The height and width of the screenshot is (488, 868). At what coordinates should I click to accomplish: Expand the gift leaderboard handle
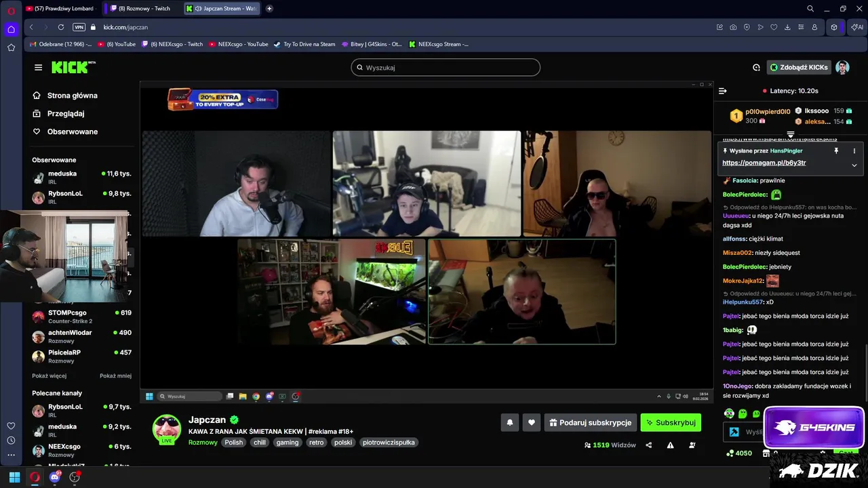tap(790, 135)
